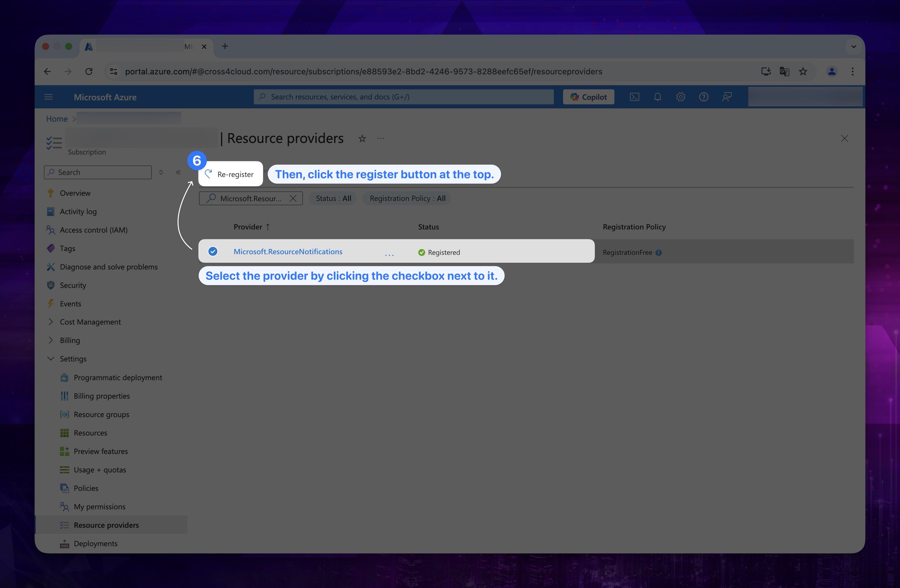Open Overview in the sidebar

coord(75,193)
